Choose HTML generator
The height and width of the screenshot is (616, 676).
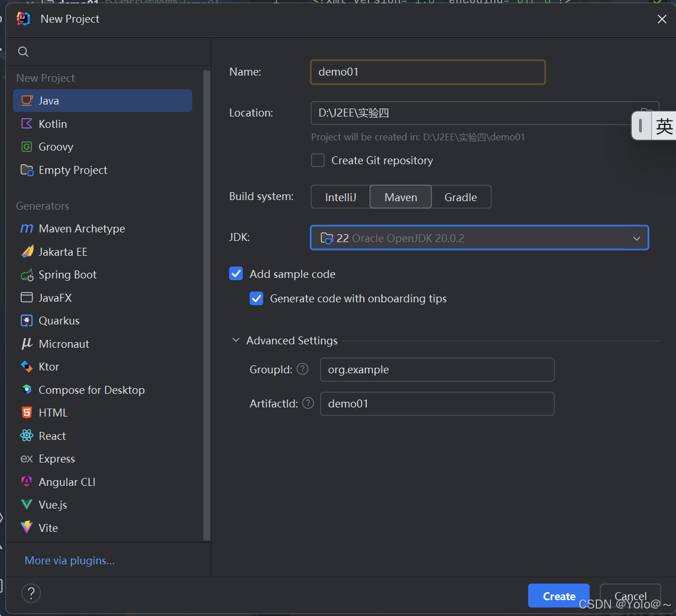tap(102, 413)
